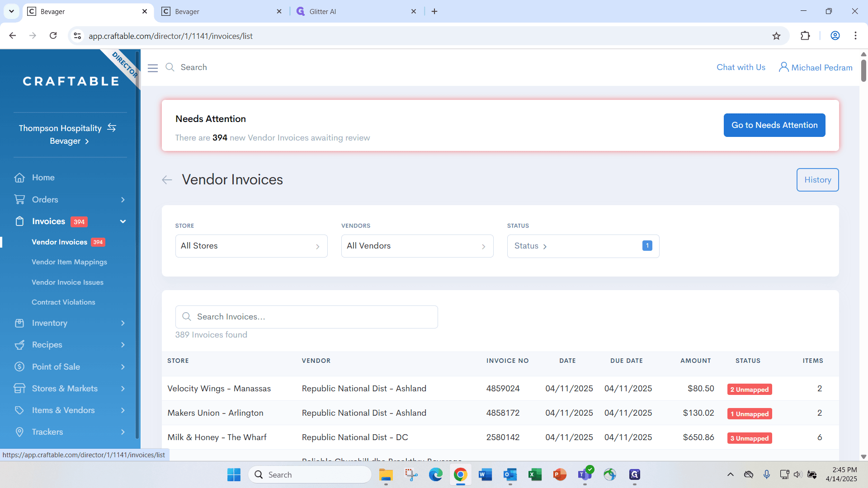Screen dimensions: 868x488
Task: Open the All Stores dropdown
Action: click(x=251, y=246)
